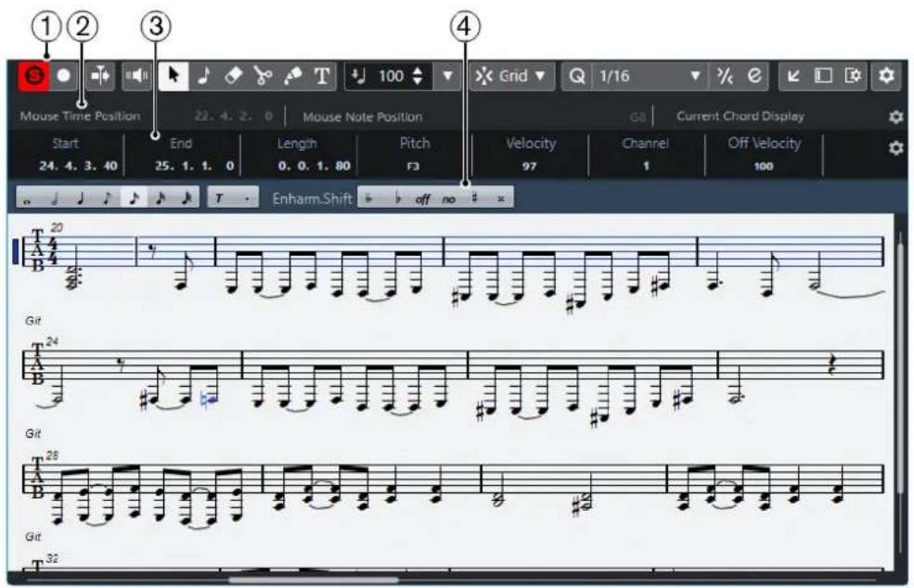Toggle the Auto-Scroll button
This screenshot has width=914, height=588.
[100, 76]
